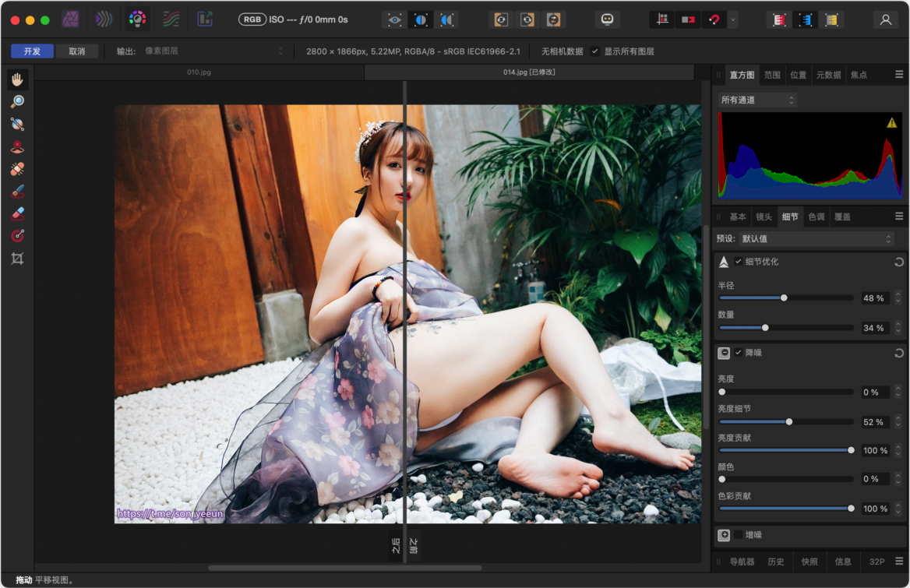The width and height of the screenshot is (910, 588).
Task: Open the 色调 tab
Action: tap(816, 217)
